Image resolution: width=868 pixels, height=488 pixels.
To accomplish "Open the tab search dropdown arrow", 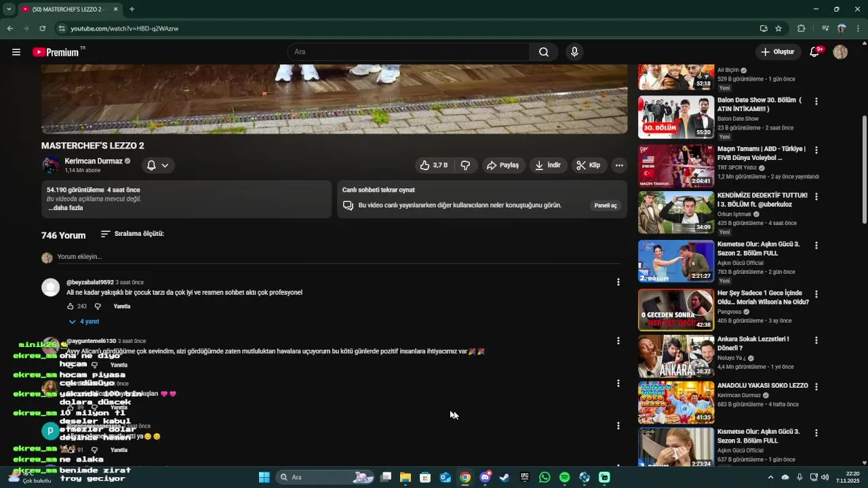I will click(x=9, y=9).
